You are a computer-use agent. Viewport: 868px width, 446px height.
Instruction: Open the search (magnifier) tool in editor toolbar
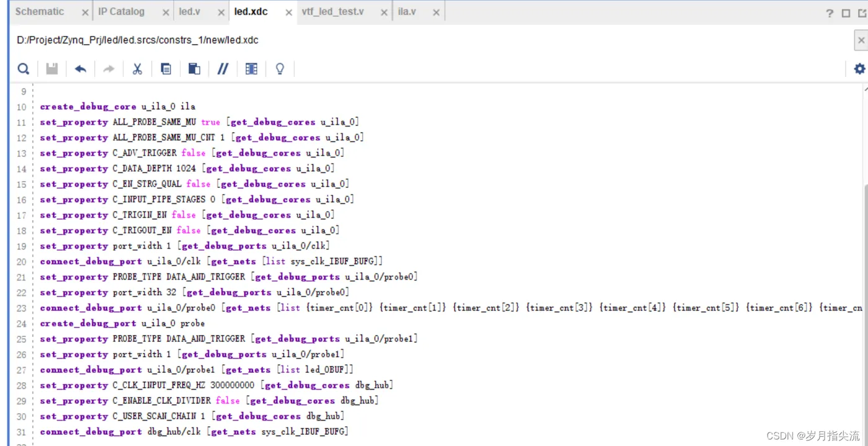tap(23, 69)
